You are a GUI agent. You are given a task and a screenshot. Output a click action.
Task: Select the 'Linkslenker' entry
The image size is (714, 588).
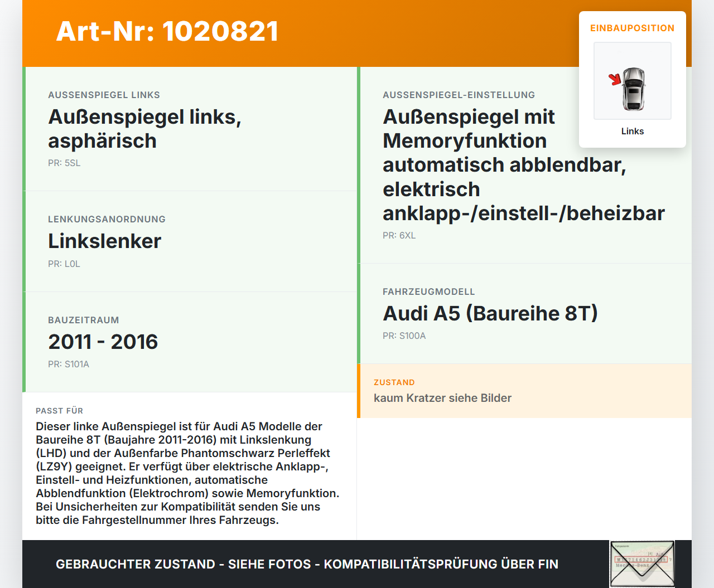(104, 241)
